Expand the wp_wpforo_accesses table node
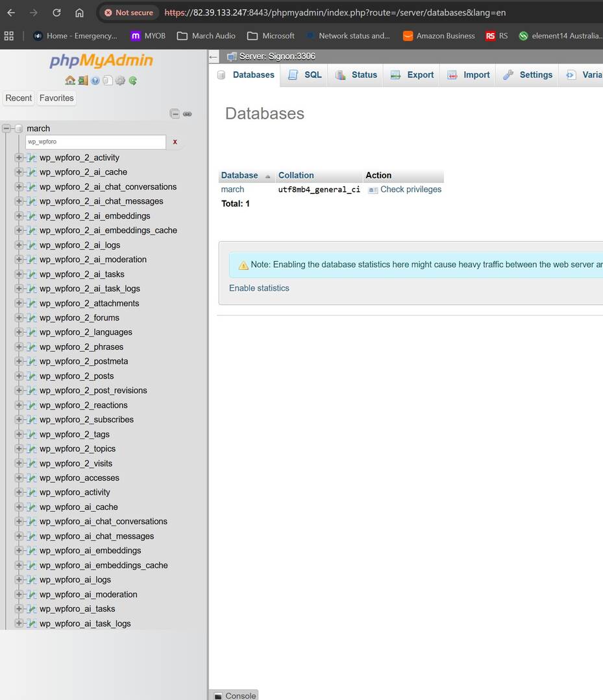603x700 pixels. pyautogui.click(x=19, y=477)
